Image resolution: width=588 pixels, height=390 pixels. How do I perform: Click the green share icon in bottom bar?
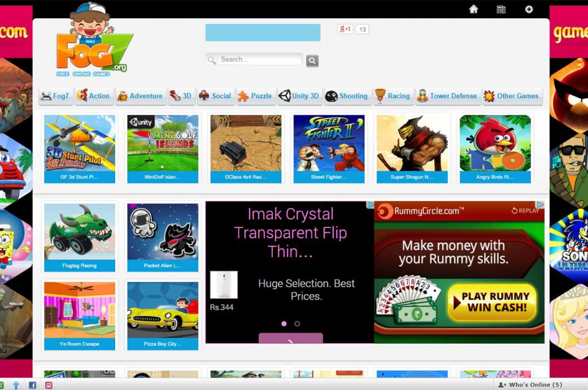tap(2, 385)
